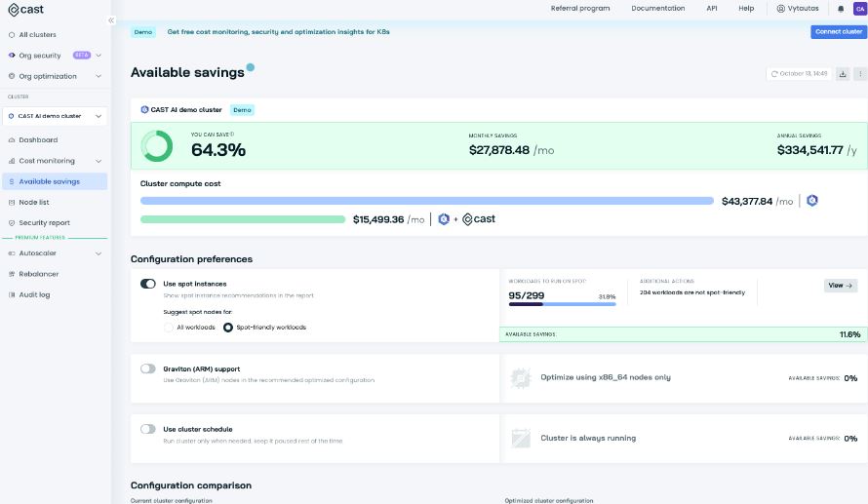Enable the Use cluster schedule toggle
Viewport: 868px width, 504px height.
[x=148, y=429]
